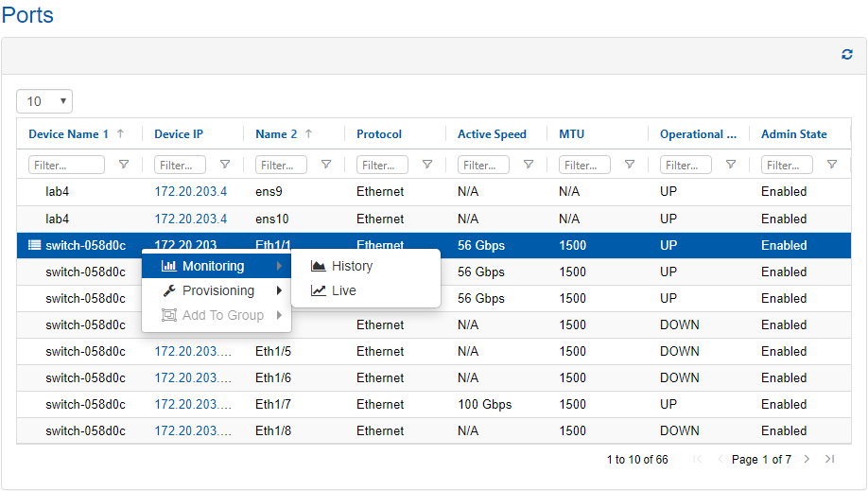Click the filter funnel icon for Protocol column

point(427,165)
